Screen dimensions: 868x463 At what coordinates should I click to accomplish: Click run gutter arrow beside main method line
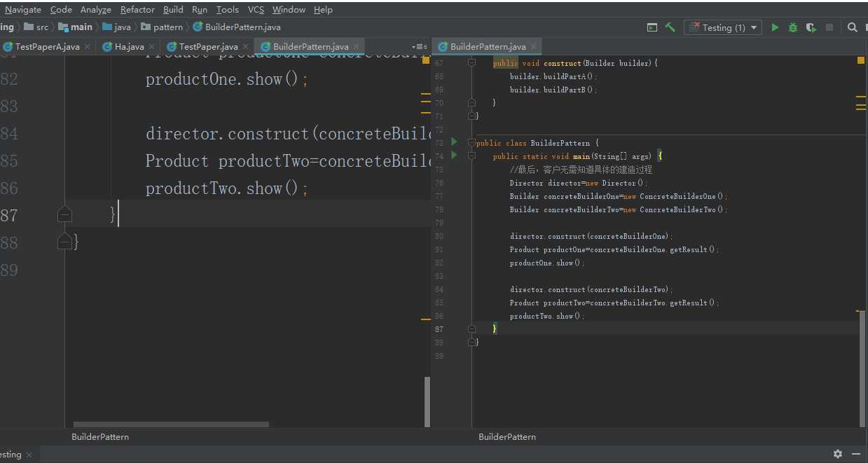[x=454, y=155]
